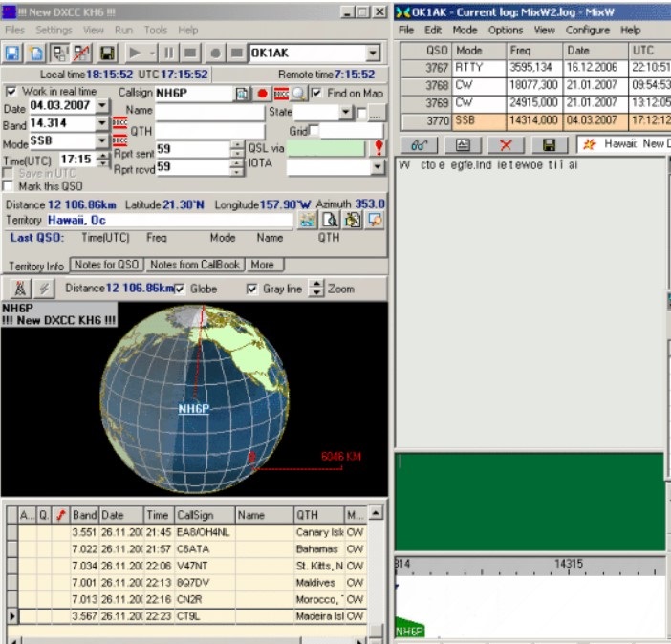Expand the Mode dropdown set to SSB
Viewport: 671px width, 644px height.
coord(102,141)
